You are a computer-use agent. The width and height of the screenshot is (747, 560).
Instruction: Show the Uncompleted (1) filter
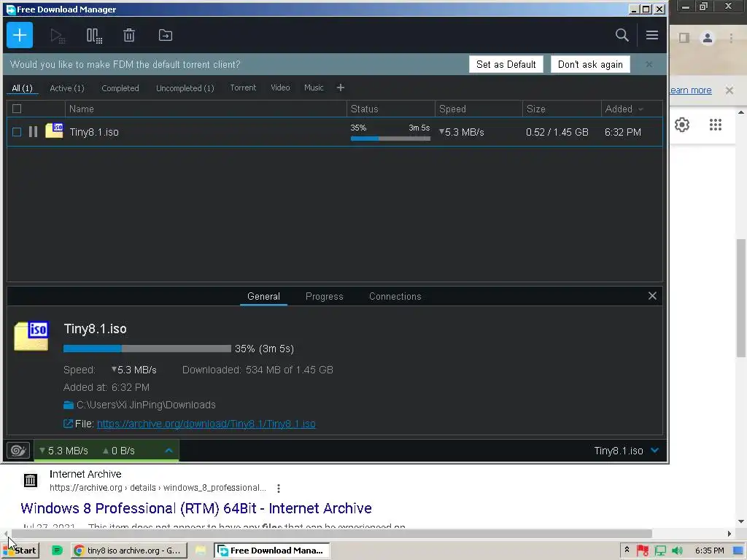[185, 88]
